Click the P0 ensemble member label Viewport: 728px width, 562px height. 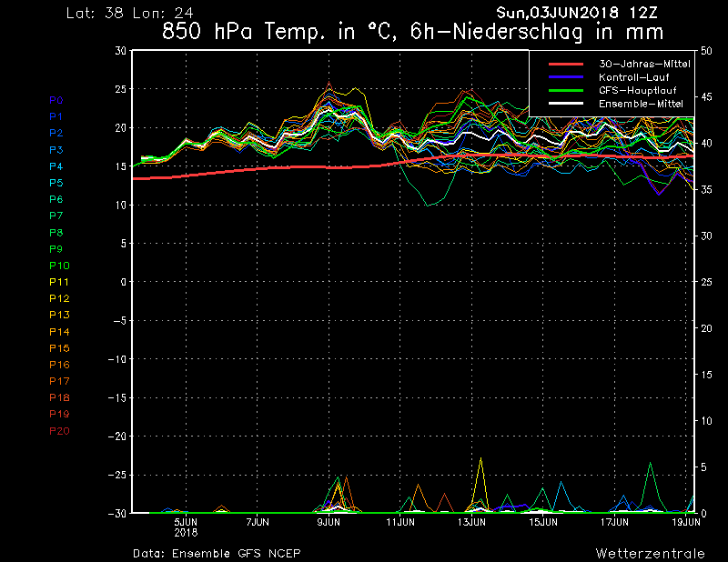(x=56, y=100)
